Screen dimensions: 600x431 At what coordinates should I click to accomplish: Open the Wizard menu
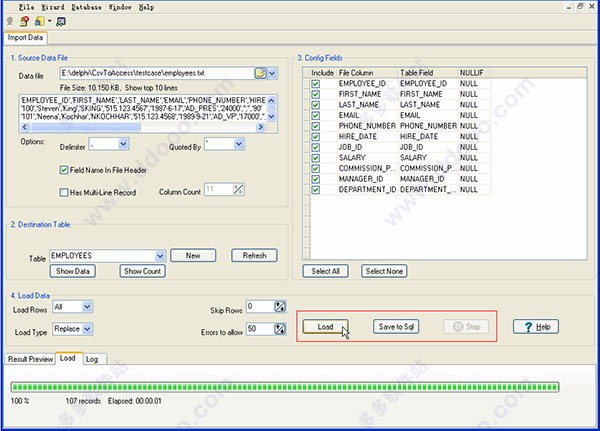52,7
